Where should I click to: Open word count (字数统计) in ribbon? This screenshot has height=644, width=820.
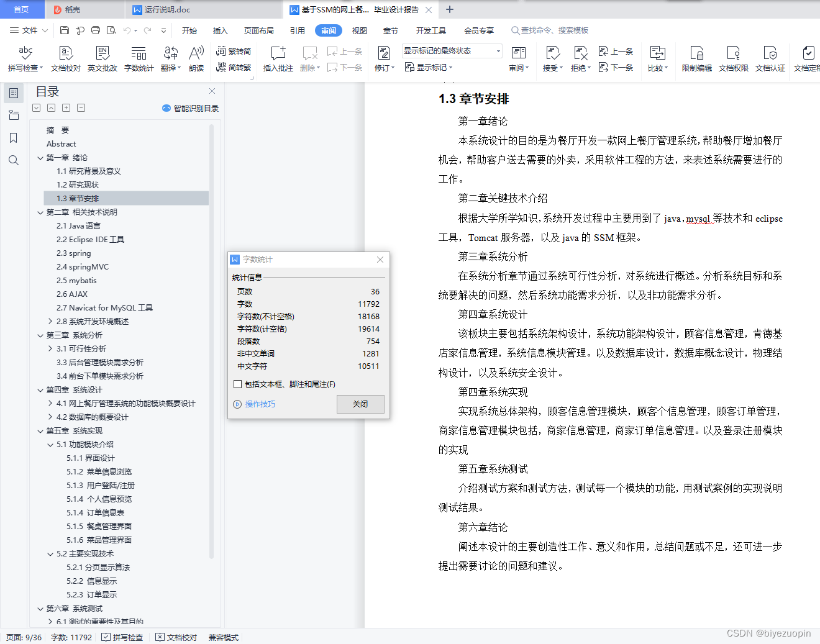139,59
